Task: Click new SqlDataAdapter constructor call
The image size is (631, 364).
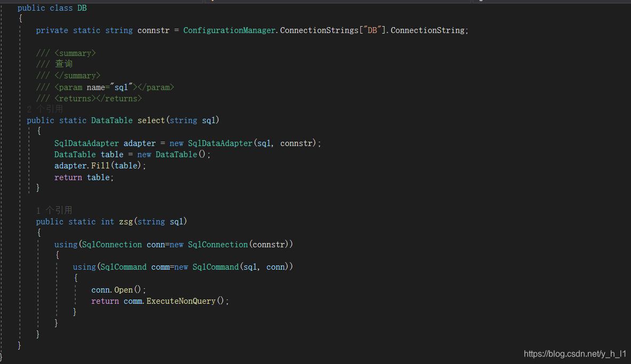Action: click(245, 143)
